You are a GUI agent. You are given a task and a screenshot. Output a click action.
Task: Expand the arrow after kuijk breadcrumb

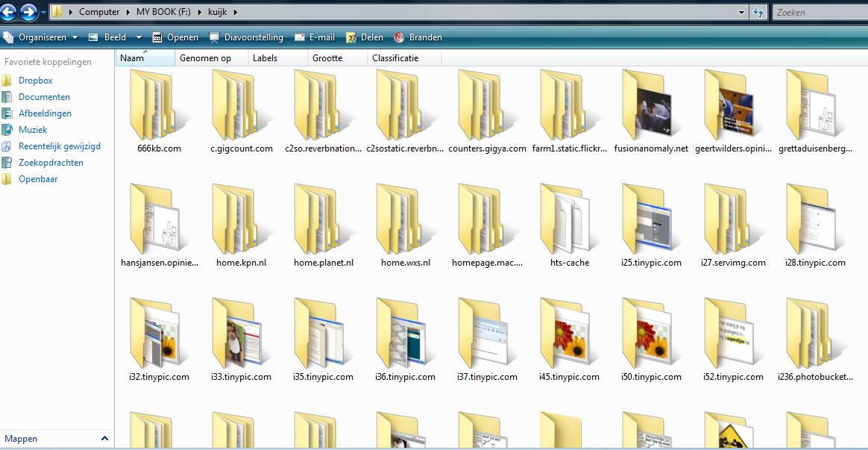(x=235, y=12)
